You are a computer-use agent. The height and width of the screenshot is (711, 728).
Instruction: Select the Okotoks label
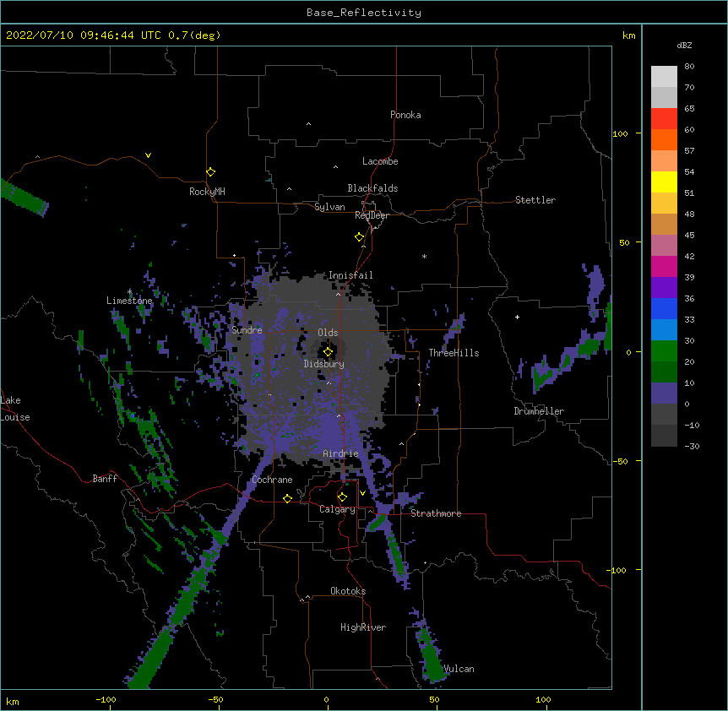click(x=348, y=591)
